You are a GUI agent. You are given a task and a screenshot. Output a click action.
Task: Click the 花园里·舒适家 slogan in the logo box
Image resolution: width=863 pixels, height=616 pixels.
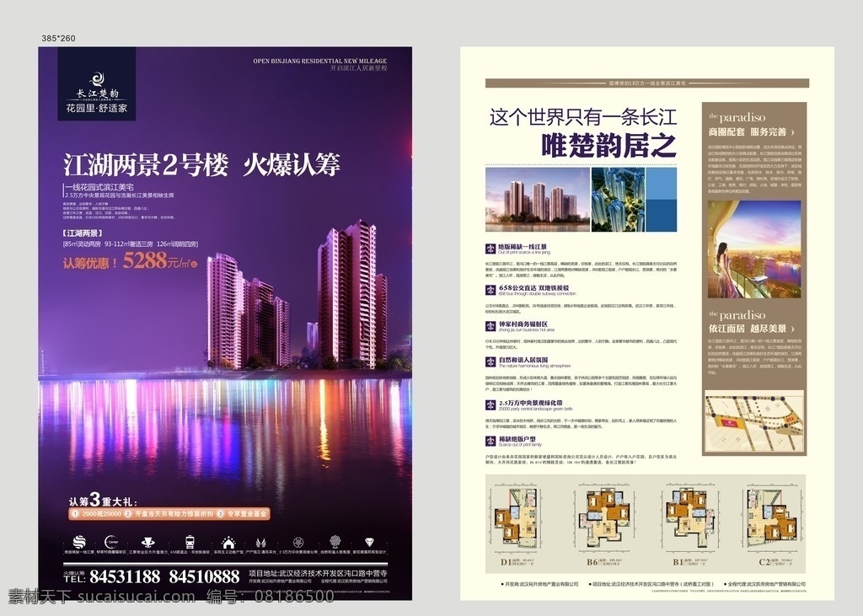point(97,109)
